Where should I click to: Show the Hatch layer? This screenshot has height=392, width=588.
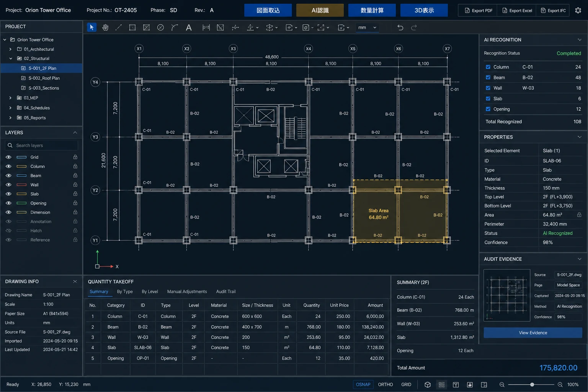(8, 230)
